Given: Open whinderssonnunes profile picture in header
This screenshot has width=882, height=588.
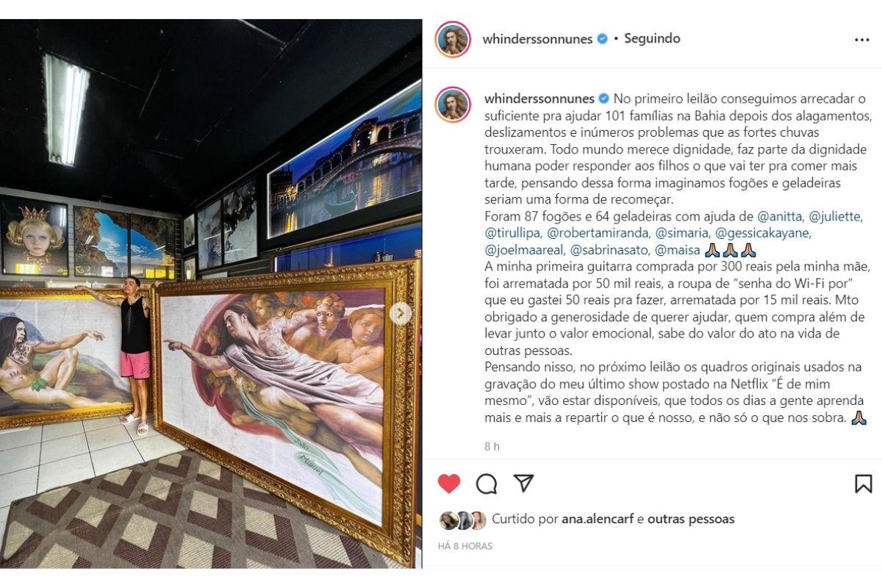Looking at the screenshot, I should (x=453, y=40).
